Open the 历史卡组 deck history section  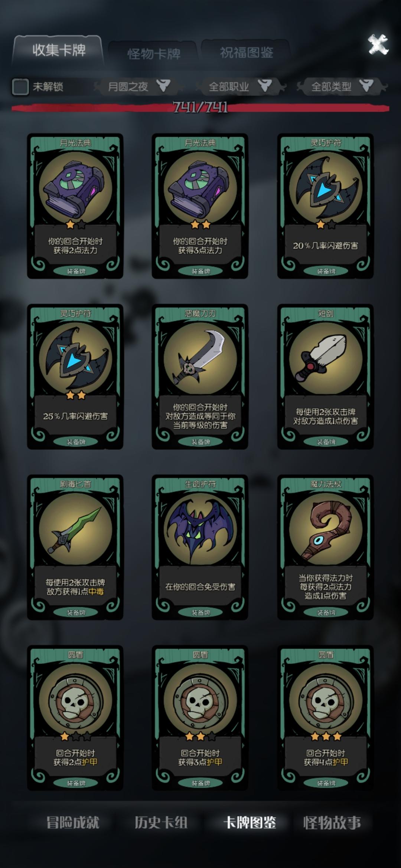pos(161,823)
